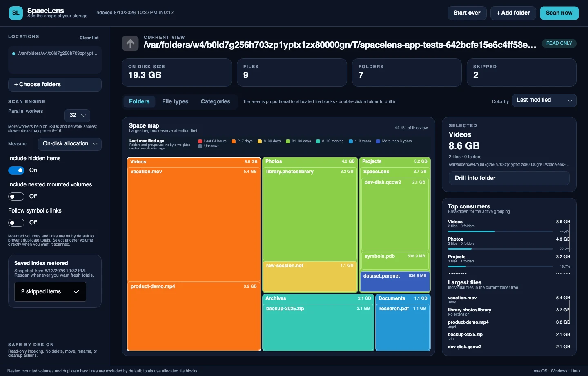Open the Parallel workers dropdown
588x376 pixels.
[x=77, y=115]
